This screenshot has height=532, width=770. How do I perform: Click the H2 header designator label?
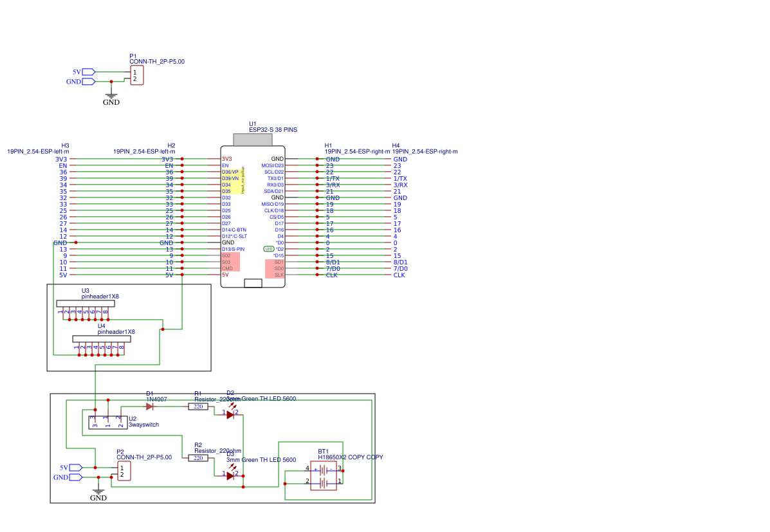[x=171, y=146]
